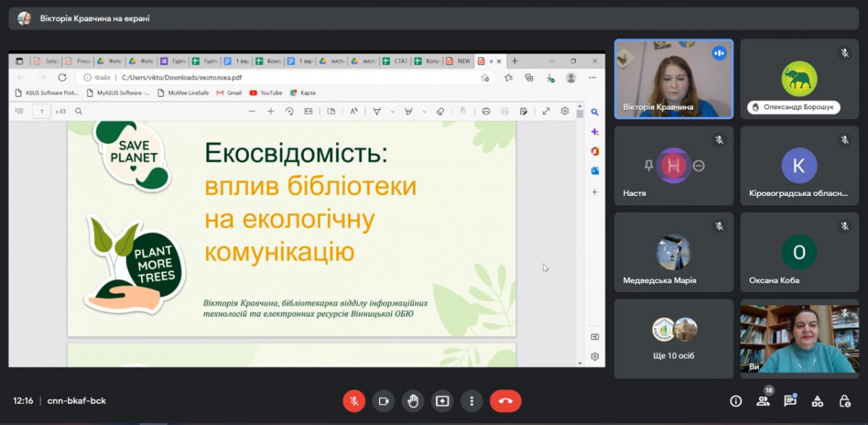
Task: Open the YouTube bookmark
Action: pos(265,93)
